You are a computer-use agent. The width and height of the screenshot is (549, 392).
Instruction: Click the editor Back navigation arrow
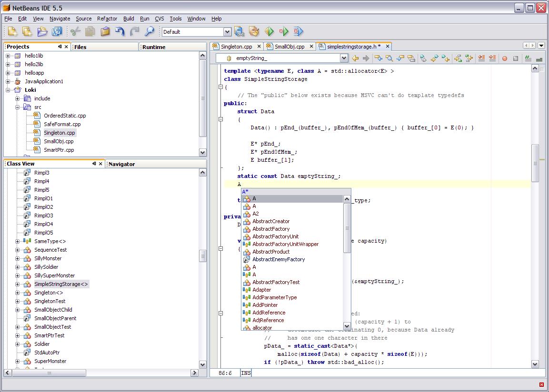tap(355, 59)
